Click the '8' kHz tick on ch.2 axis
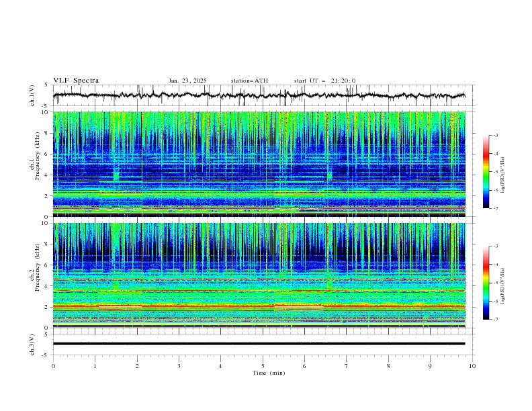The image size is (532, 411). click(x=48, y=244)
